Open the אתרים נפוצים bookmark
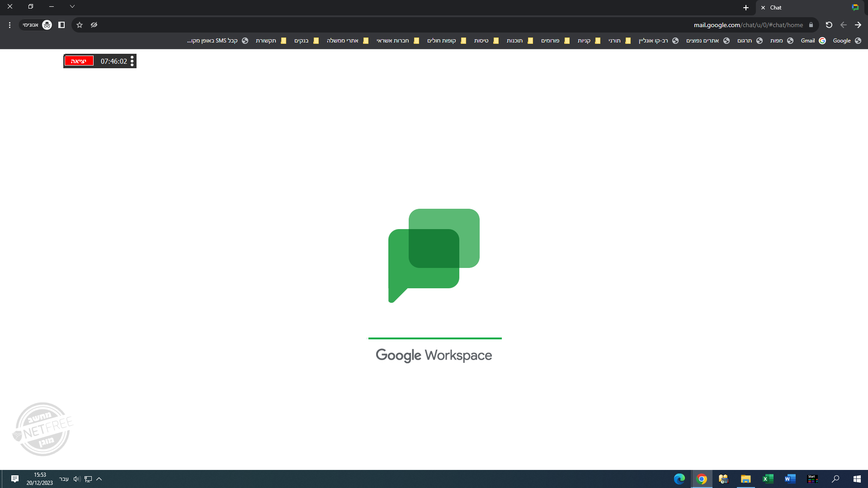The height and width of the screenshot is (488, 868). point(708,41)
